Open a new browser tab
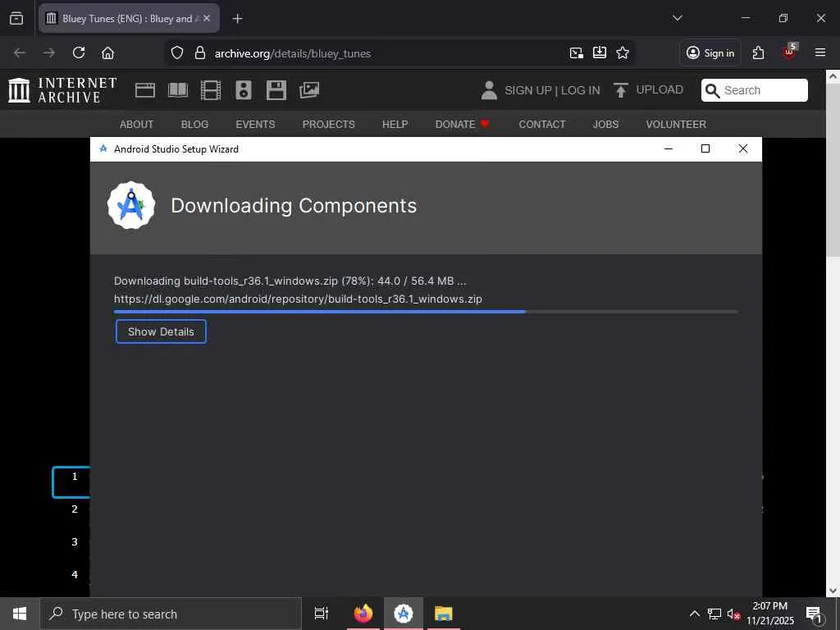 237,19
